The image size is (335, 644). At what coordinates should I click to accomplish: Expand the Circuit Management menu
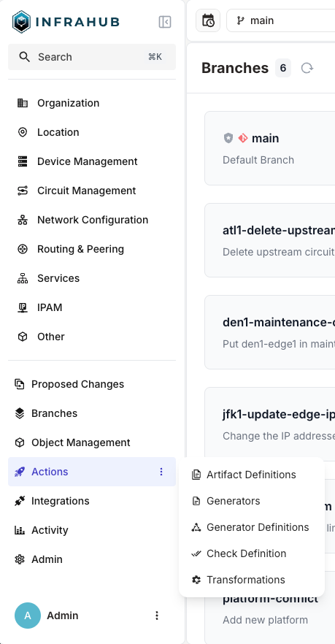pos(92,191)
